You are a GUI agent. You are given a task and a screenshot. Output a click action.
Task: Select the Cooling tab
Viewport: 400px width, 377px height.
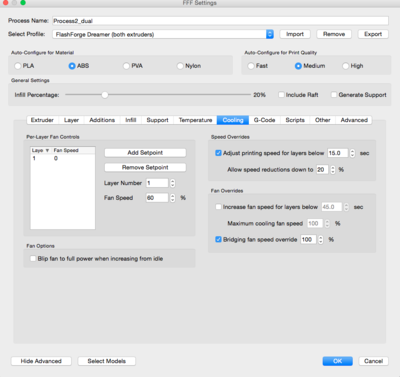[233, 120]
